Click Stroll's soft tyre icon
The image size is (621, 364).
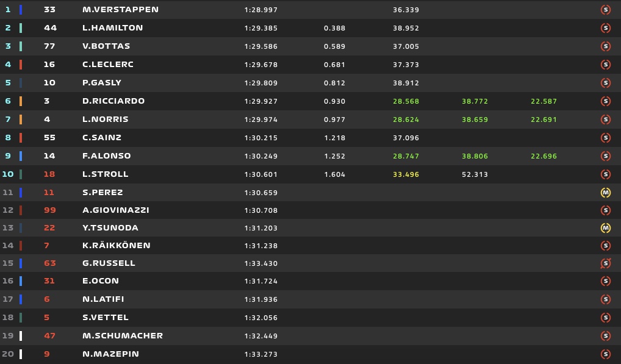pyautogui.click(x=605, y=174)
